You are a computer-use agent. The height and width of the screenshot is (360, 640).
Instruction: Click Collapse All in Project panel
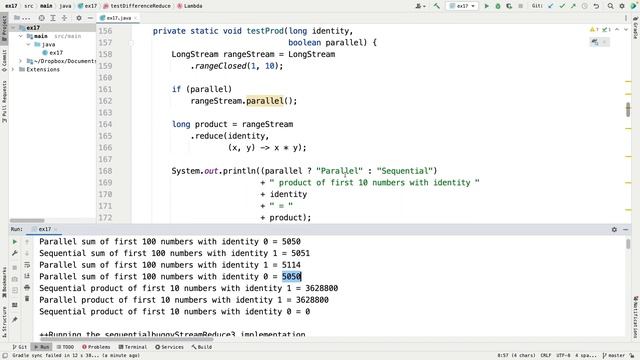[64, 18]
